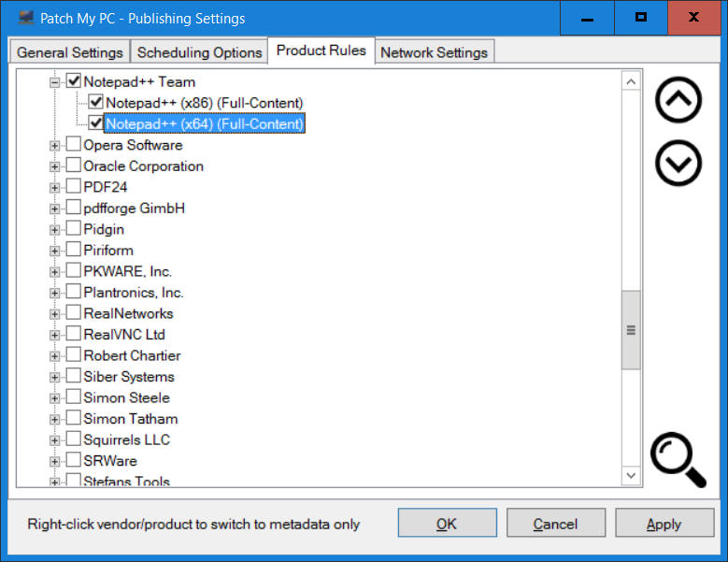Select the RealVNC Ltd label
Viewport: 728px width, 562px height.
coord(124,335)
